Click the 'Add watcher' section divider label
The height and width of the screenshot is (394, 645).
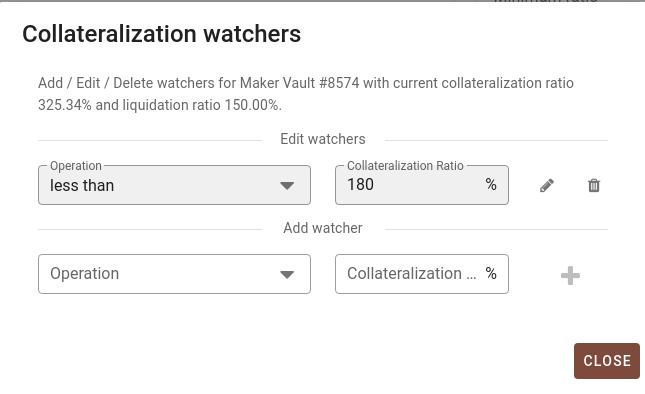pos(323,228)
